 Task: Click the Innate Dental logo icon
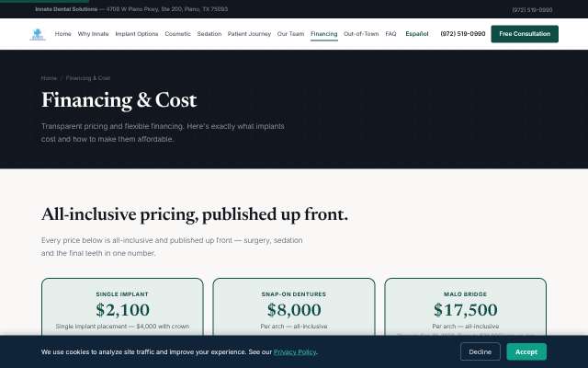(x=38, y=34)
